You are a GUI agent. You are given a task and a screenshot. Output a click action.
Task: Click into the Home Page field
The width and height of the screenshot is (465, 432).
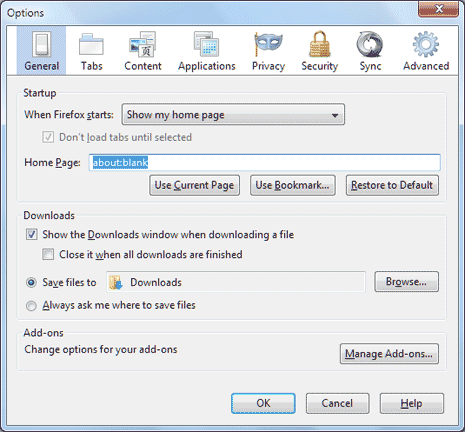coord(265,162)
